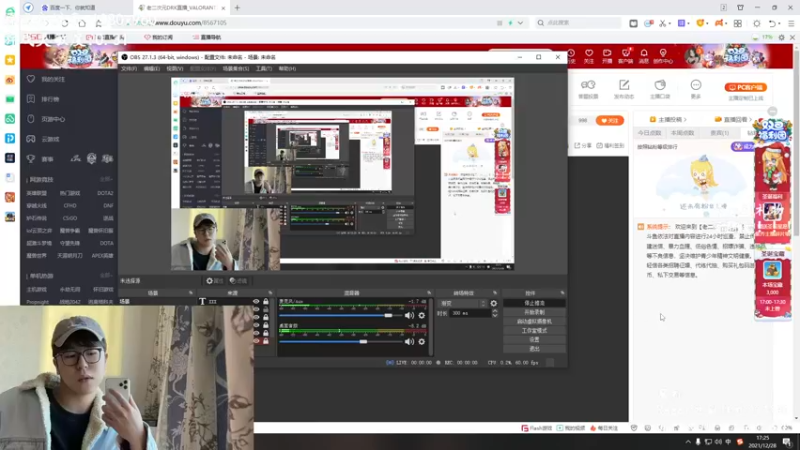Open the 视图(V) menu in OBS
Image resolution: width=800 pixels, height=450 pixels.
174,68
